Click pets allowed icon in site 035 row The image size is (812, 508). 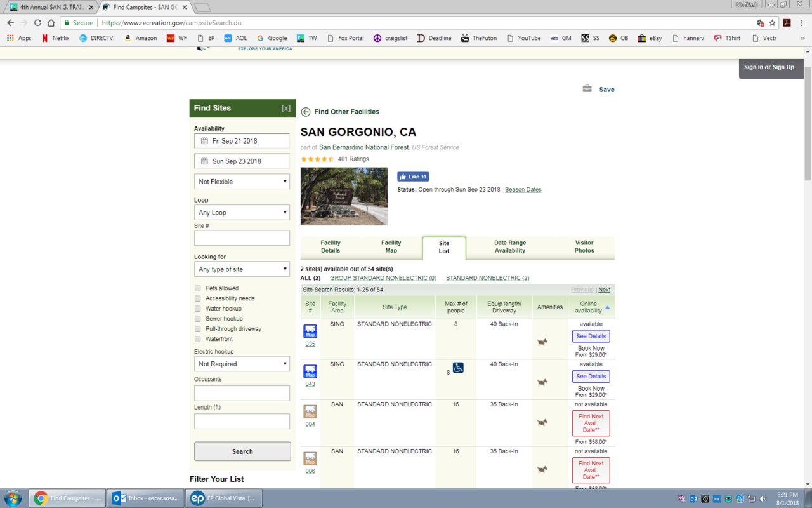click(542, 342)
